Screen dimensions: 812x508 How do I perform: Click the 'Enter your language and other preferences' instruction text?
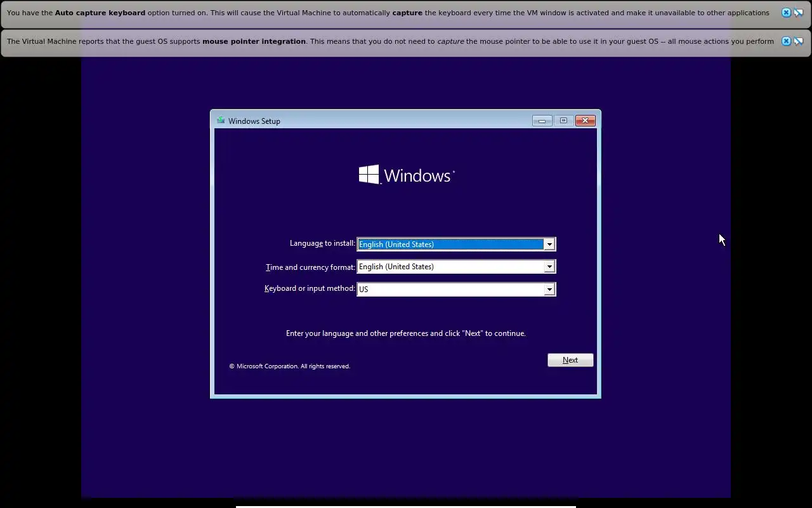406,333
